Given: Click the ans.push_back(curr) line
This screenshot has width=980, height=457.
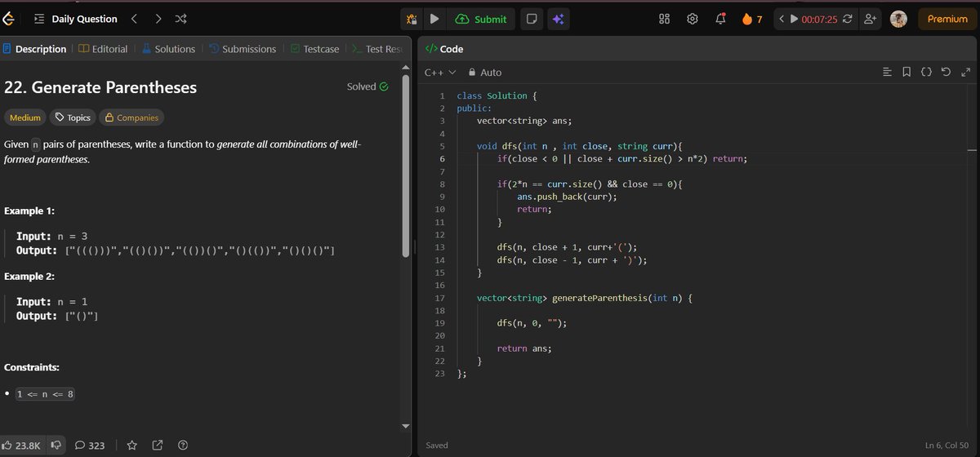Looking at the screenshot, I should 567,197.
